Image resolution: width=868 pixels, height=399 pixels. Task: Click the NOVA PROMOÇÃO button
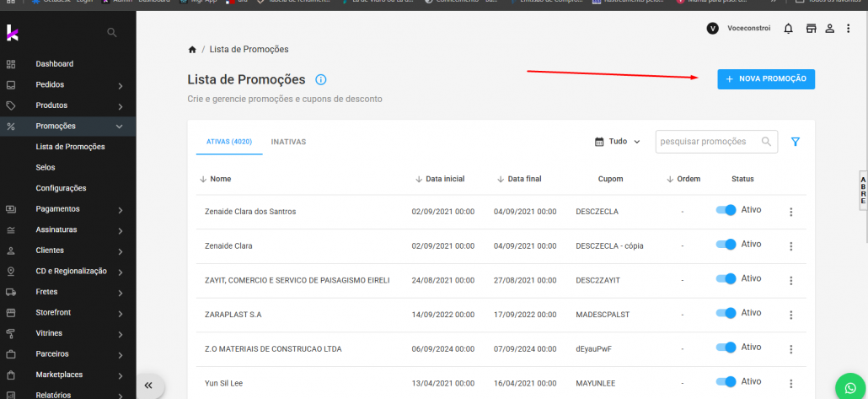pyautogui.click(x=765, y=78)
